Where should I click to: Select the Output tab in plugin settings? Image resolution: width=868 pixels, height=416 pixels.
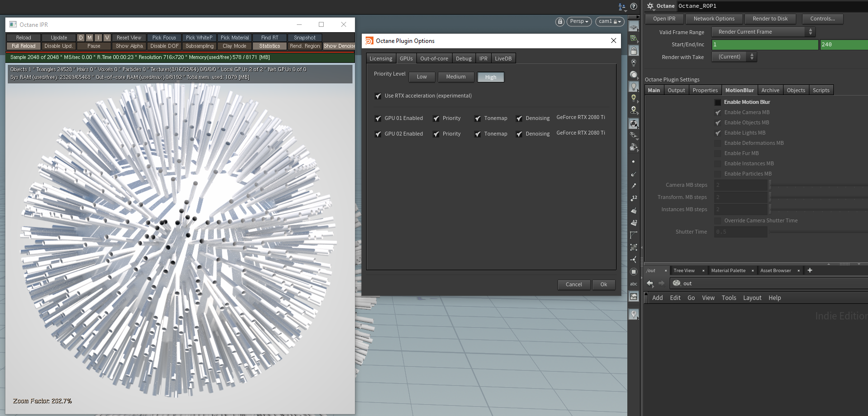(x=676, y=90)
